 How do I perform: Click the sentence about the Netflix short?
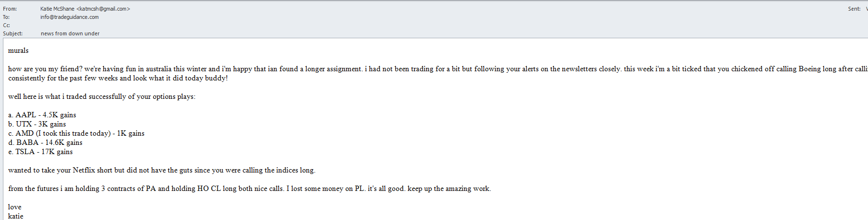(x=161, y=170)
